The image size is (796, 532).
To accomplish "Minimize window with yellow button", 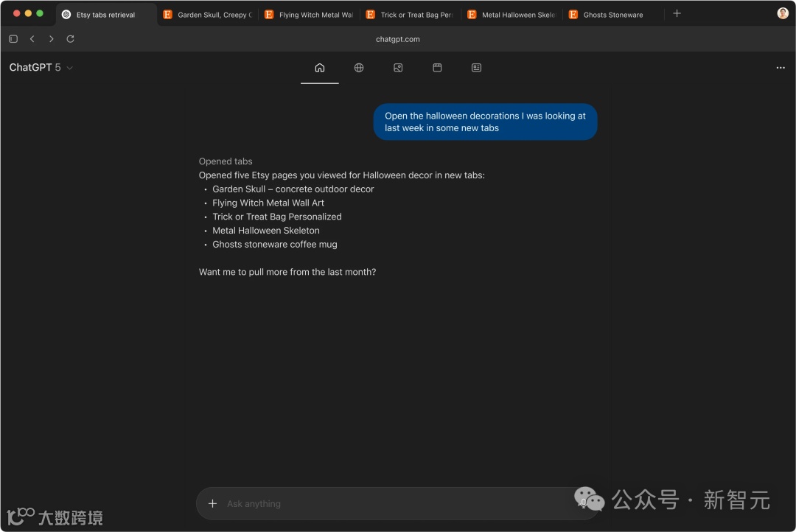I will [x=28, y=14].
